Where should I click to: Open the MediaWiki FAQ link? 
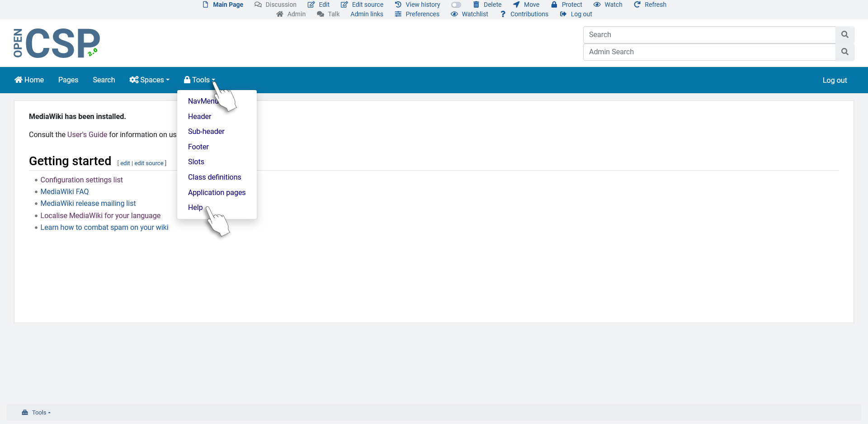[65, 191]
